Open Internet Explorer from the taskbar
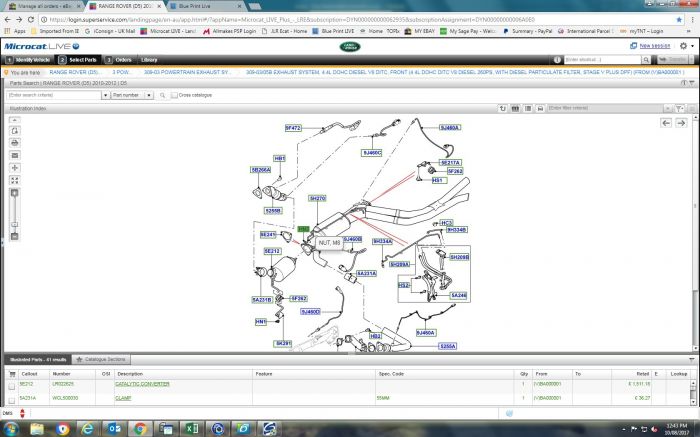Image resolution: width=700 pixels, height=437 pixels. (88, 429)
